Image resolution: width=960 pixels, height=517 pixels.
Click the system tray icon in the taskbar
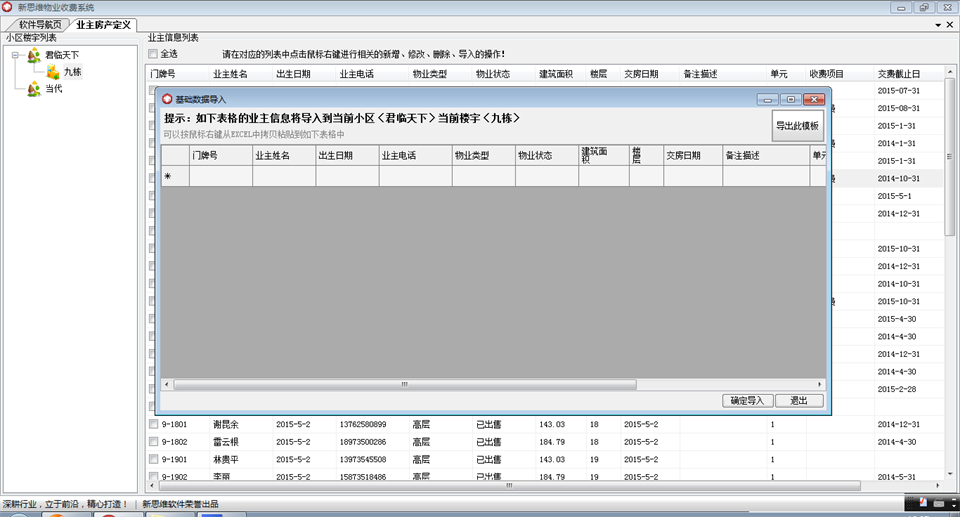click(x=923, y=503)
